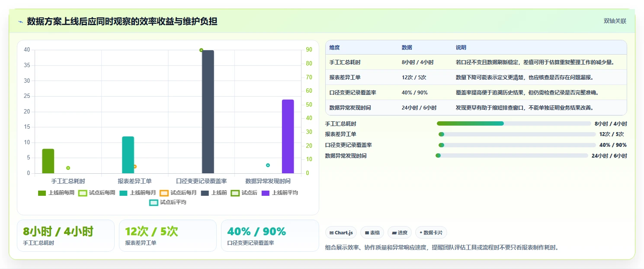Click the table cell 12次 / 5次

point(414,78)
